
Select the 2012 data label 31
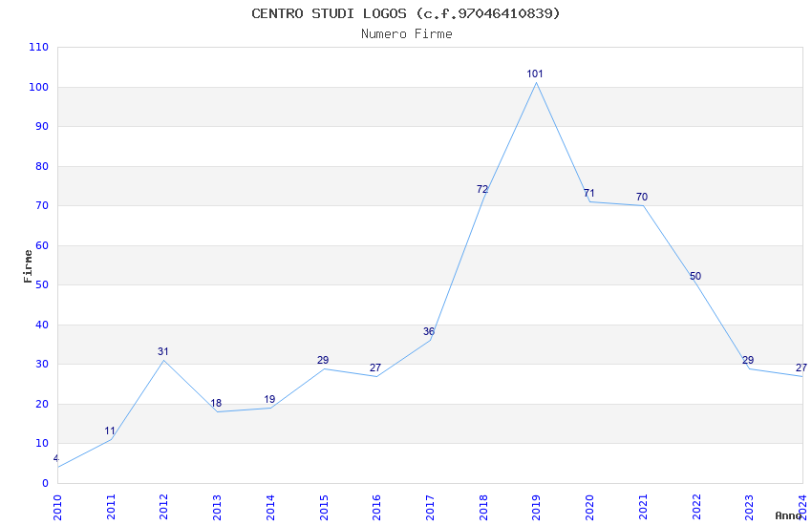pyautogui.click(x=163, y=351)
